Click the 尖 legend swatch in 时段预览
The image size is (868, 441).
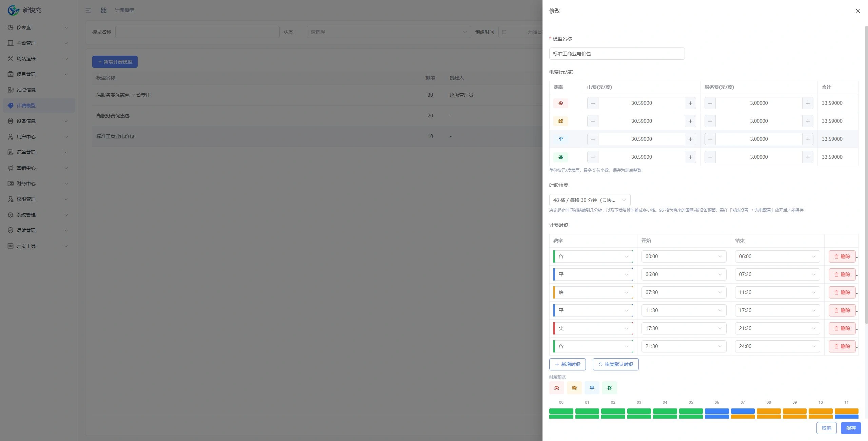coord(556,388)
